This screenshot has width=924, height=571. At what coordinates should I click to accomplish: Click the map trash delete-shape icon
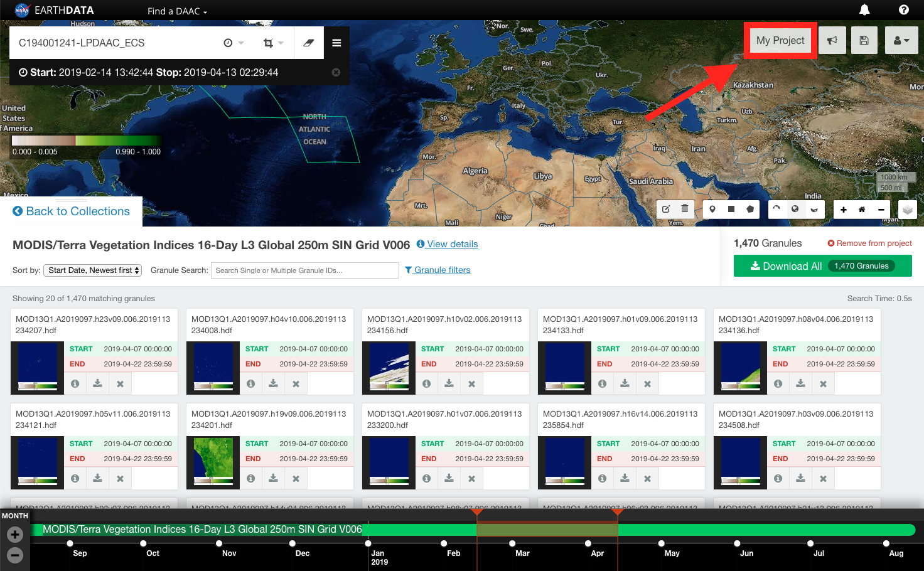(685, 209)
